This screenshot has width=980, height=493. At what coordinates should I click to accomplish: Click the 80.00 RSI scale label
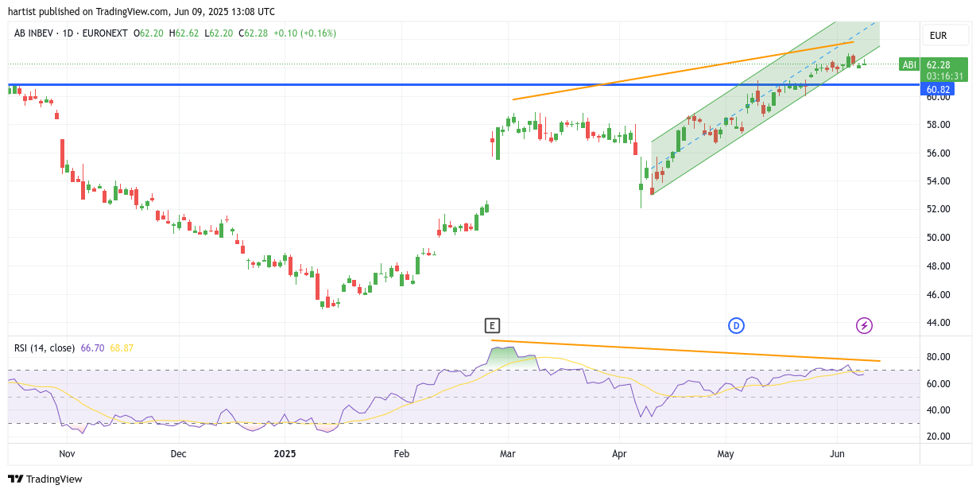tap(938, 357)
